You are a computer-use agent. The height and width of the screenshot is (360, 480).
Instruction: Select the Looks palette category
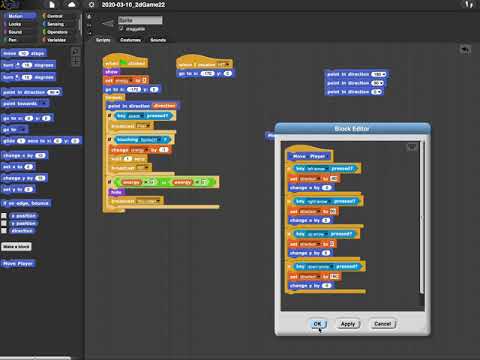(x=19, y=24)
